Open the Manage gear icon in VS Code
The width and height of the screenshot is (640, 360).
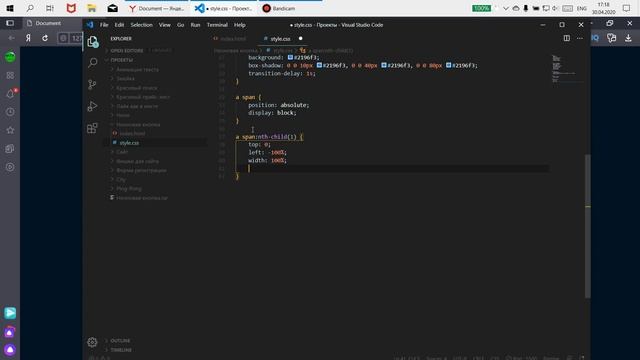(x=92, y=342)
